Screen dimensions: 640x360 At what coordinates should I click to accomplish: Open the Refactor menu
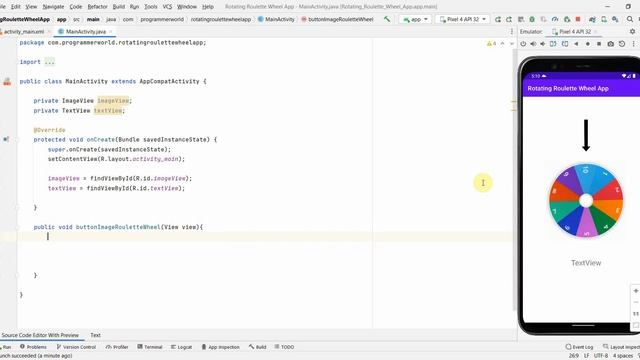click(97, 7)
